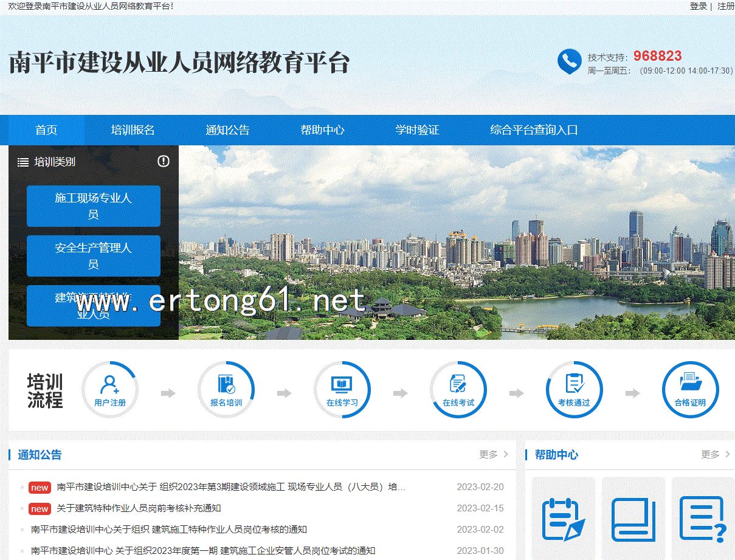
Task: Click the 登录 link at top
Action: point(698,6)
